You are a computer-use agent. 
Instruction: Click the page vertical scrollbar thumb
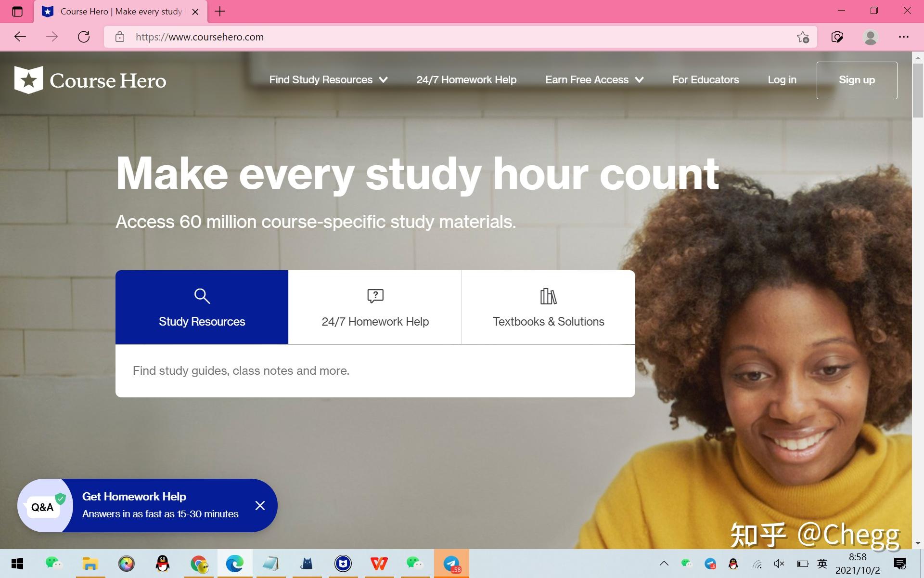tap(917, 90)
